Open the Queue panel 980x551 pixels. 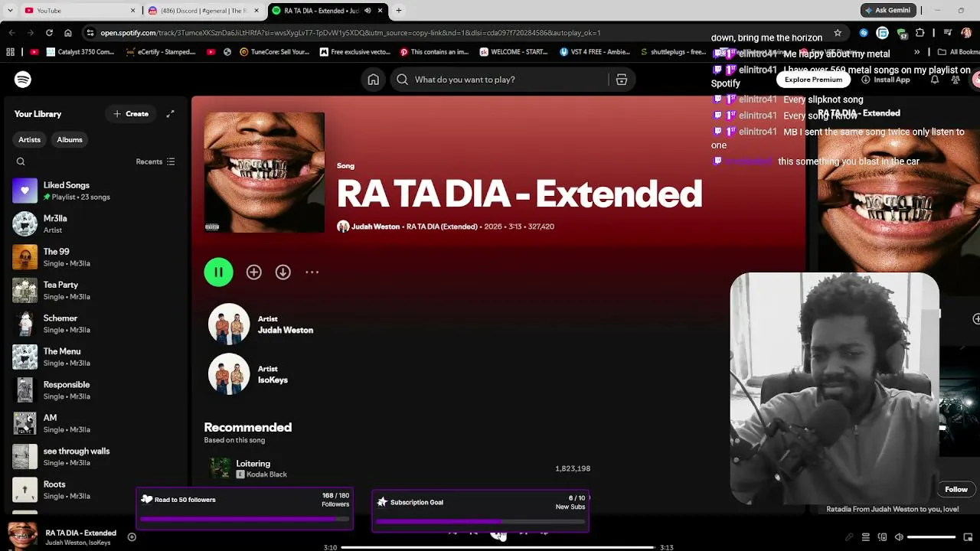click(866, 537)
